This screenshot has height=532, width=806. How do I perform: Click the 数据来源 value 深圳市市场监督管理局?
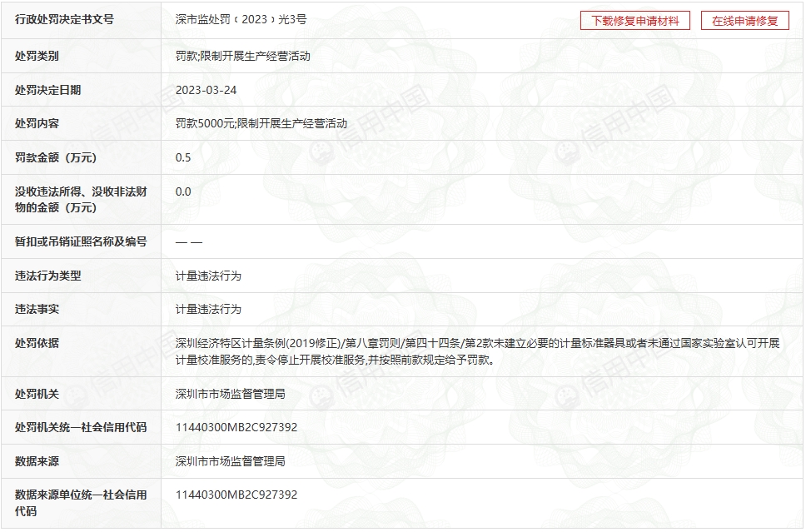(x=230, y=460)
